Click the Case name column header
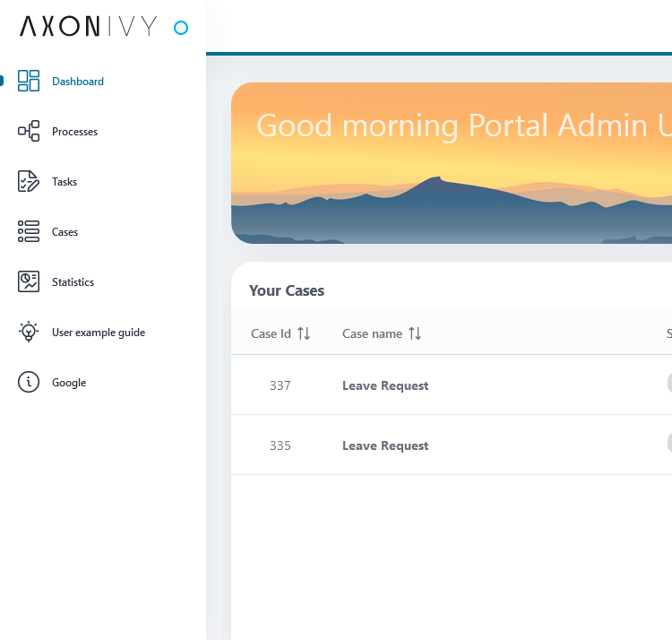This screenshot has width=672, height=640. pos(372,333)
